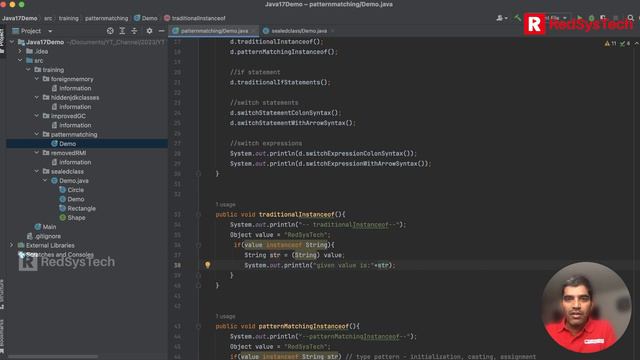Open the user account icon menu
The image size is (640, 360).
point(501,18)
